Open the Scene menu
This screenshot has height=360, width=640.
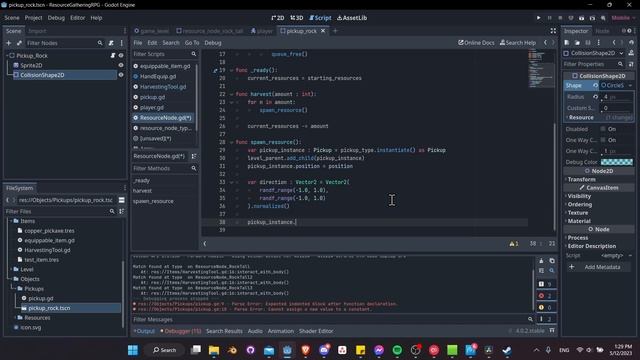[x=12, y=18]
